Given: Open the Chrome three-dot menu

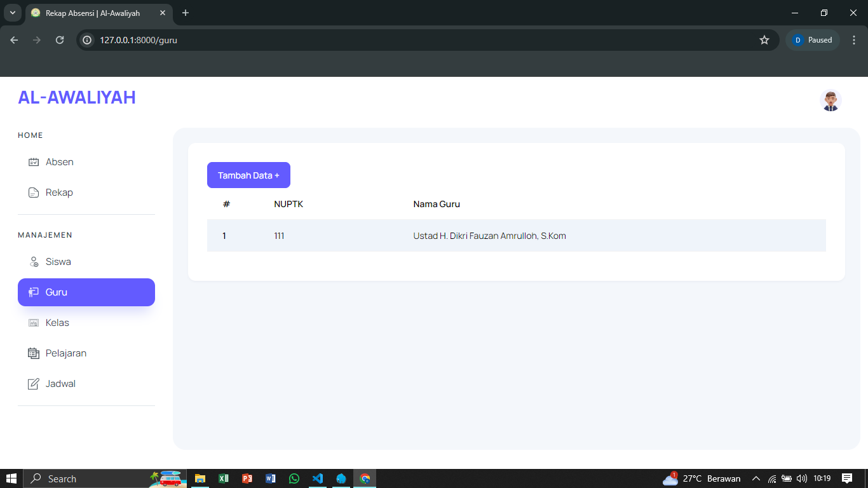Looking at the screenshot, I should tap(854, 40).
